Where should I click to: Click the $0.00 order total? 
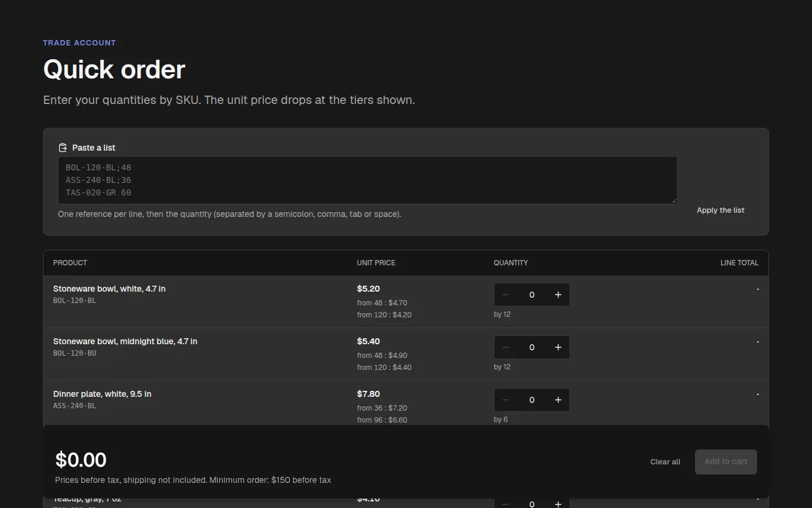tap(81, 460)
